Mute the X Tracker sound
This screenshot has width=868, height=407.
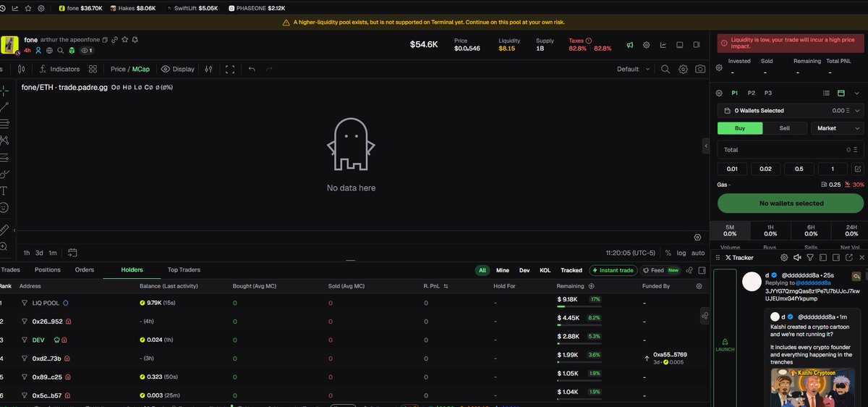(797, 258)
